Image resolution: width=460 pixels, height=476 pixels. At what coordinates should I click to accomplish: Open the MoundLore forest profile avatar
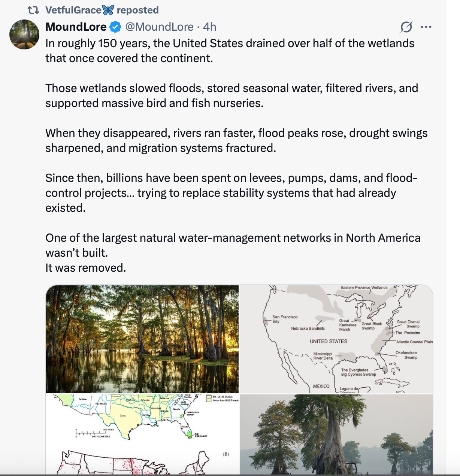24,34
